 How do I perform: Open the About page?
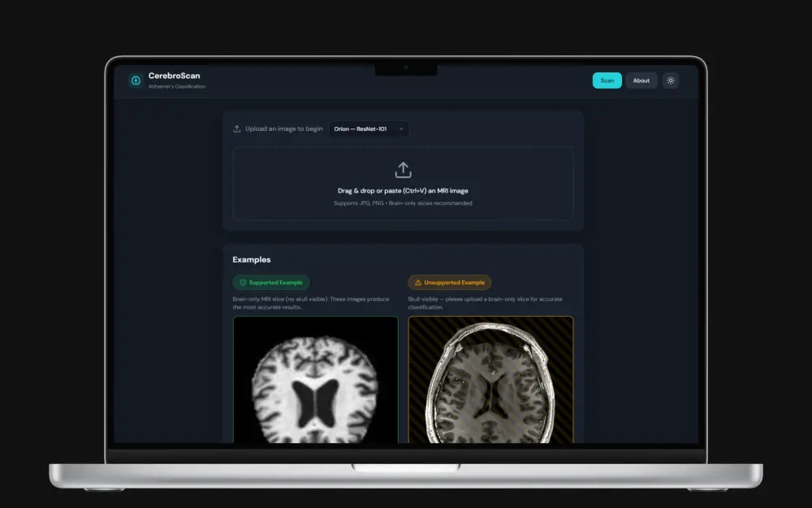641,80
